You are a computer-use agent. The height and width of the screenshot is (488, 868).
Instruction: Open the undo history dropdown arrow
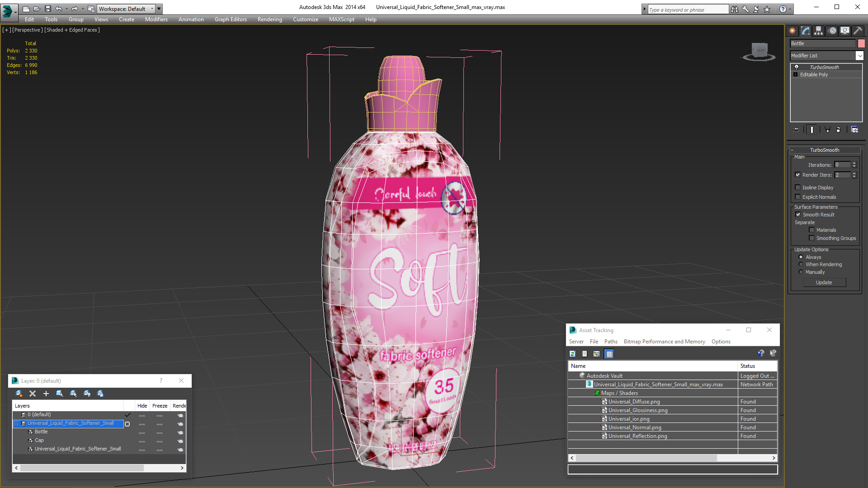point(66,9)
